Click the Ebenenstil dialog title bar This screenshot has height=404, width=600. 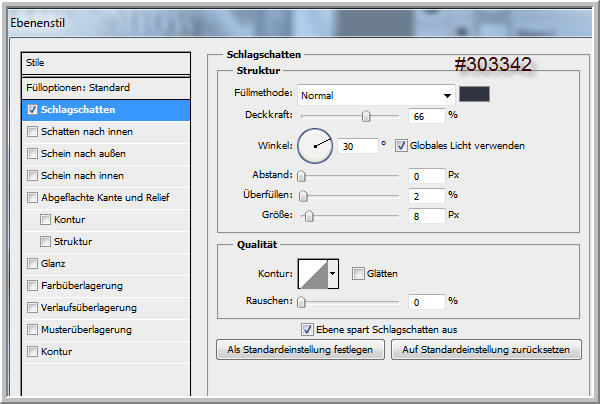300,23
